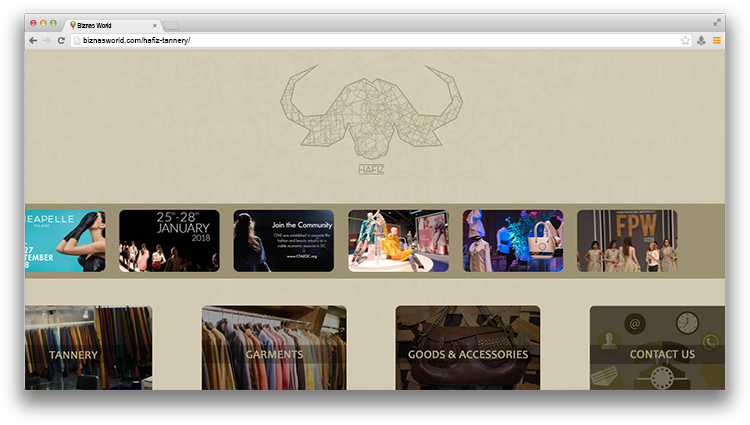750x425 pixels.
Task: Select the Join the Community banner
Action: [283, 240]
